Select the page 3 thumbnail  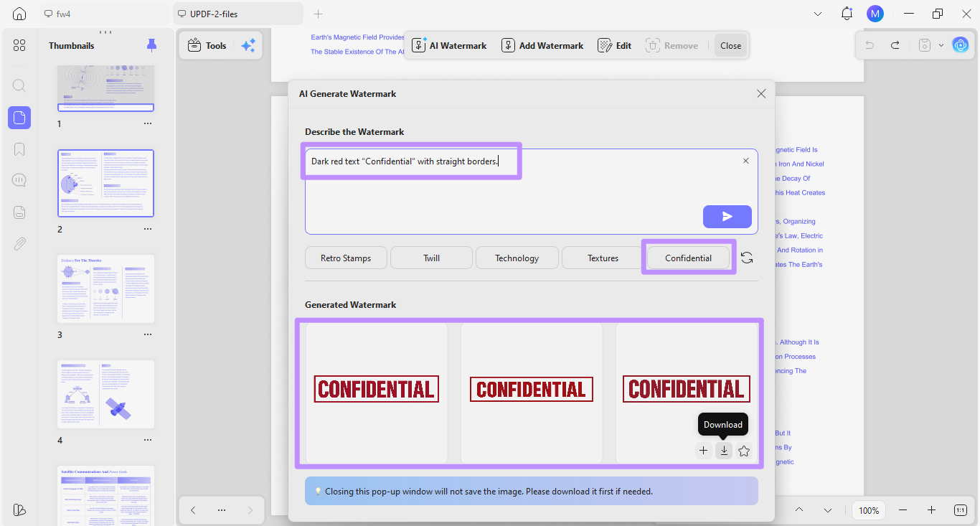point(106,288)
